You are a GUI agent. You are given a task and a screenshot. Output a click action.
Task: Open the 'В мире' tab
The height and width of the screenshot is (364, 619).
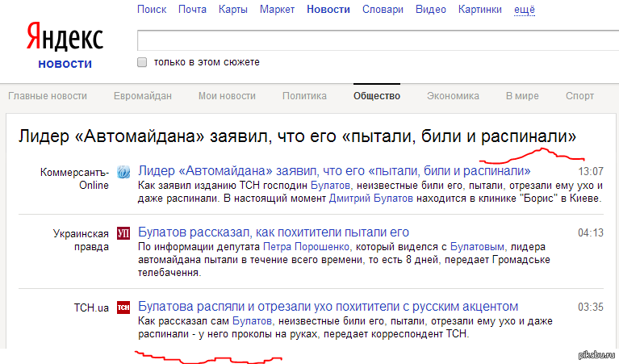(522, 96)
